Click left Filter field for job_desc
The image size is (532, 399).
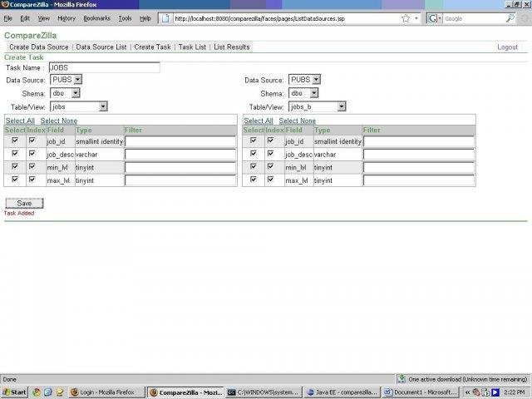coord(180,155)
